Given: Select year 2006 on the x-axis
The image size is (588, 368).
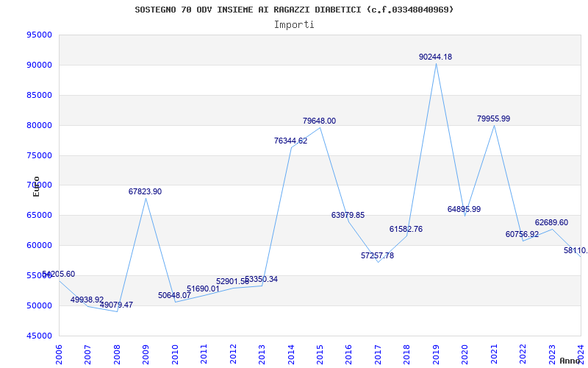Looking at the screenshot, I should tap(59, 354).
